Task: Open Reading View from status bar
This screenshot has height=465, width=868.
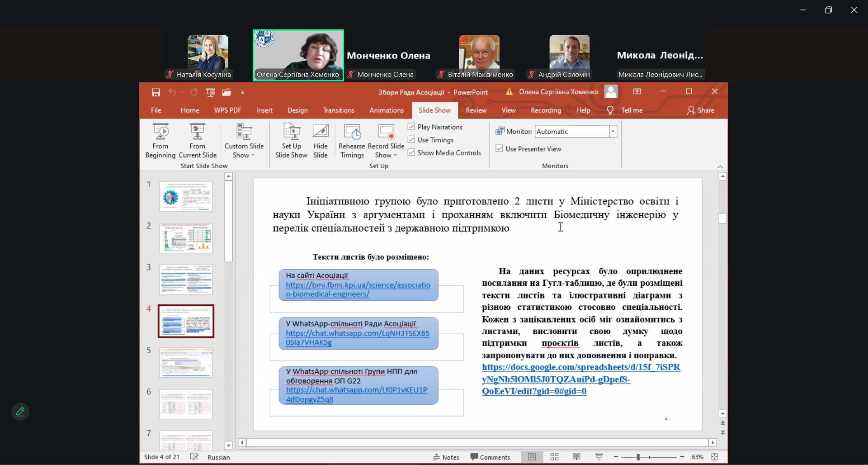Action: coord(576,457)
